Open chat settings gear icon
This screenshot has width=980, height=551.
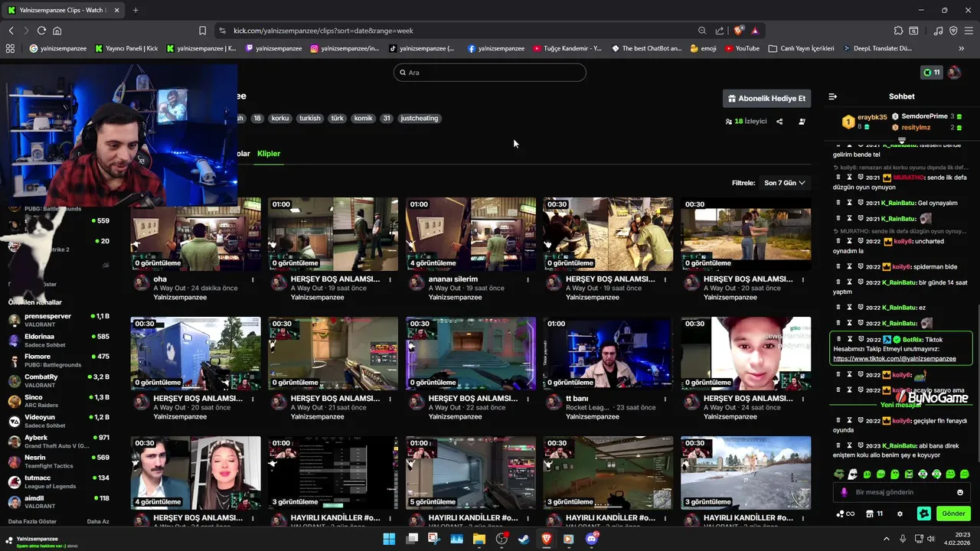pyautogui.click(x=900, y=514)
